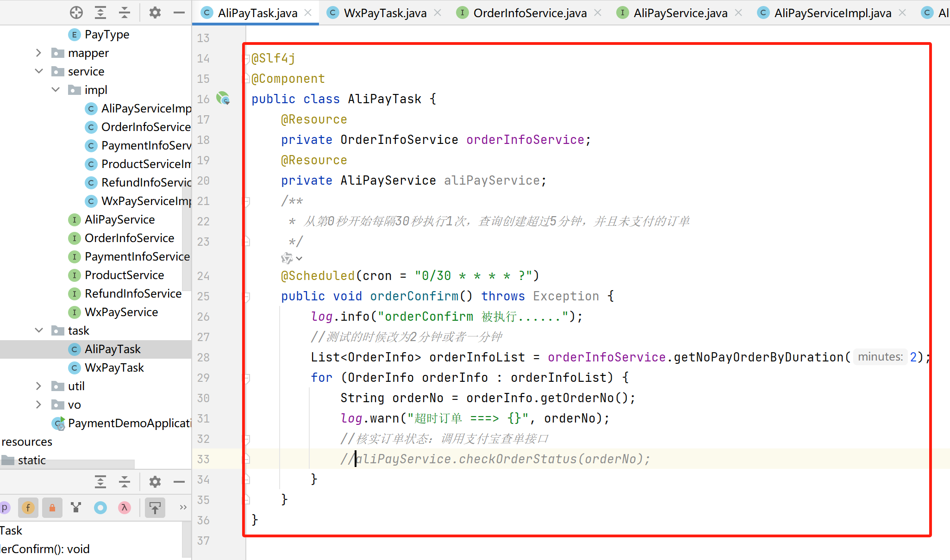
Task: Toggle Show Fields filter in the Structure panel
Action: (x=28, y=508)
